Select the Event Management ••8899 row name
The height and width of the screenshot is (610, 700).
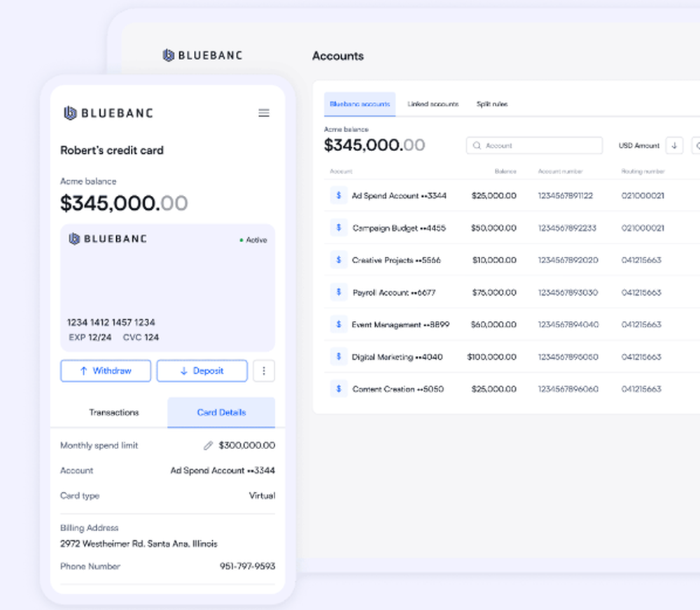(x=400, y=325)
